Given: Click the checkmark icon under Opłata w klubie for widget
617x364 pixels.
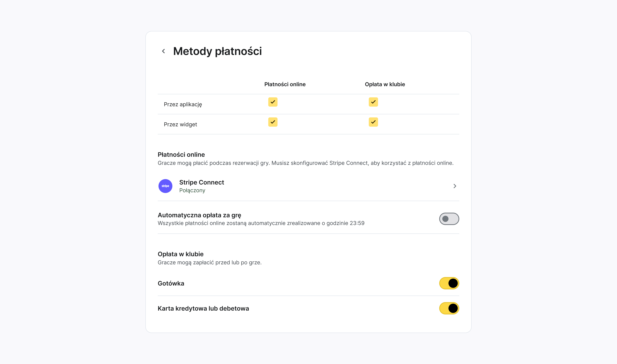Looking at the screenshot, I should (x=373, y=122).
